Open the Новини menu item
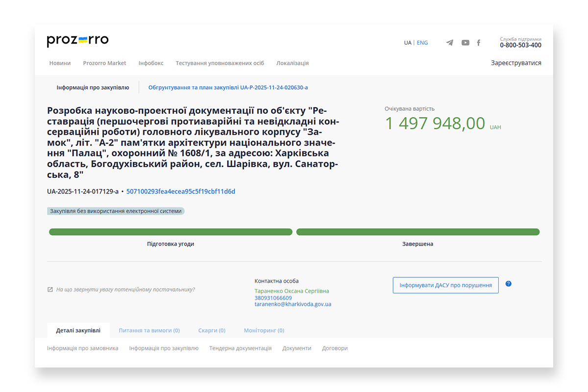 60,63
